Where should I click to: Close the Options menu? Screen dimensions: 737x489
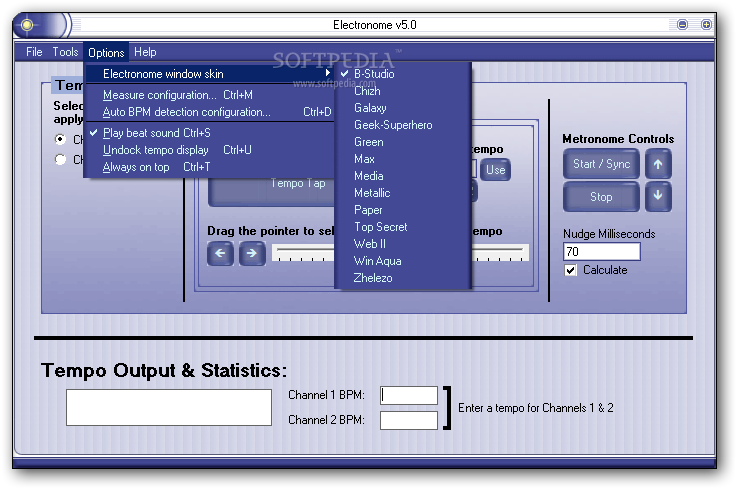[x=106, y=53]
